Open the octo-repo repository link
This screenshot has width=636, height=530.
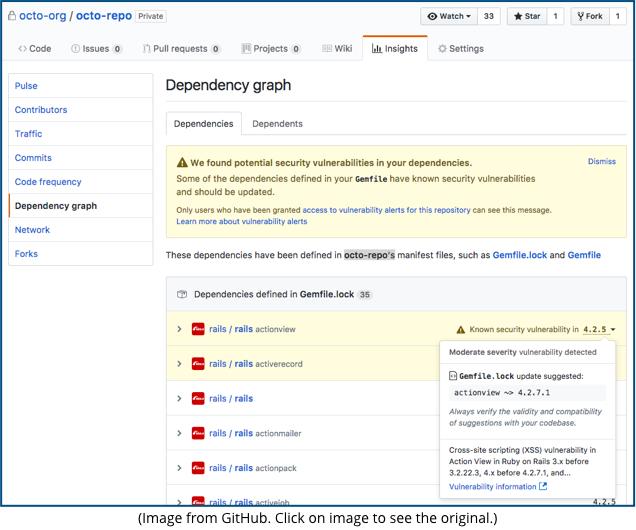click(104, 16)
